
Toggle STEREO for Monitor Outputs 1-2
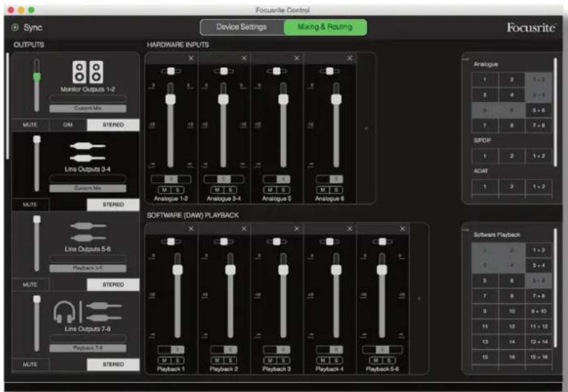pyautogui.click(x=113, y=124)
